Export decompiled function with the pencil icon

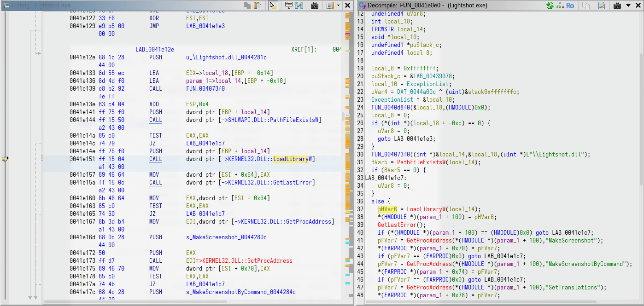tap(602, 6)
